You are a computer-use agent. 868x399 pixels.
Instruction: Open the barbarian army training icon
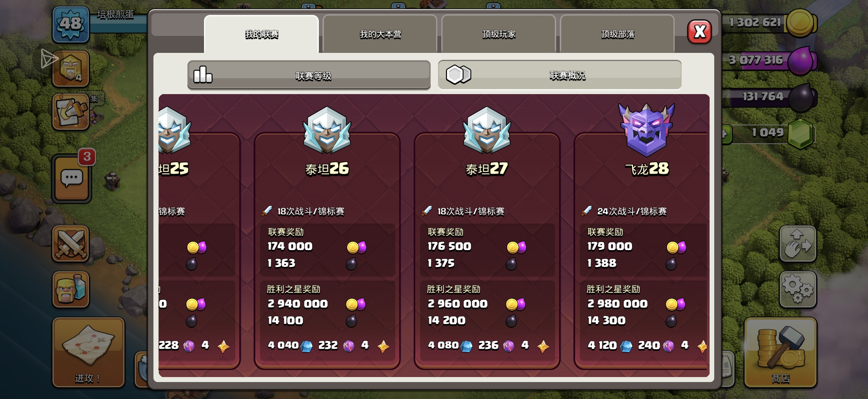(x=71, y=289)
